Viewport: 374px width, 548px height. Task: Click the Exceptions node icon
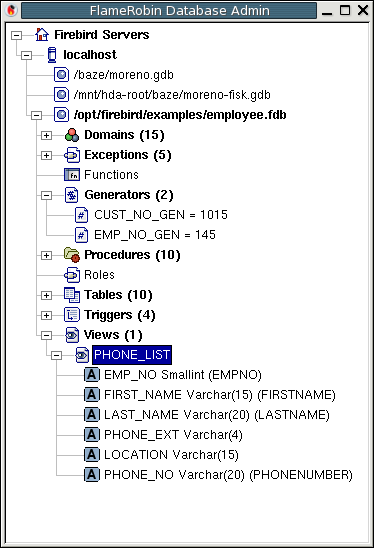[x=72, y=155]
